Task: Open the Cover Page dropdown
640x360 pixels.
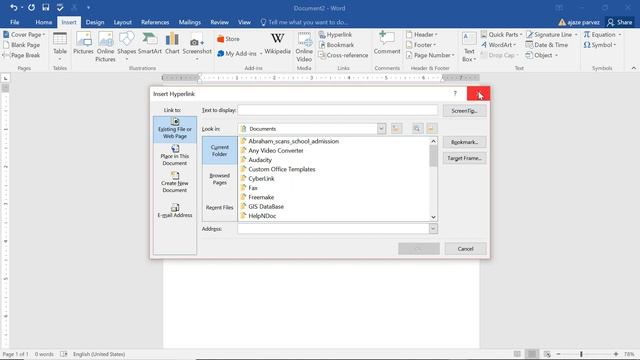Action: click(x=24, y=35)
